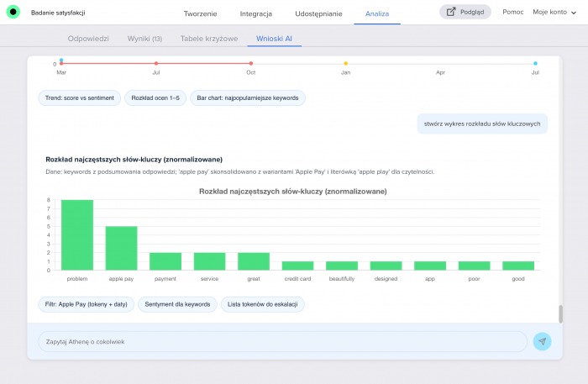Open the Udostępnianie tab
Viewport: 588px width, 384px height.
click(318, 13)
